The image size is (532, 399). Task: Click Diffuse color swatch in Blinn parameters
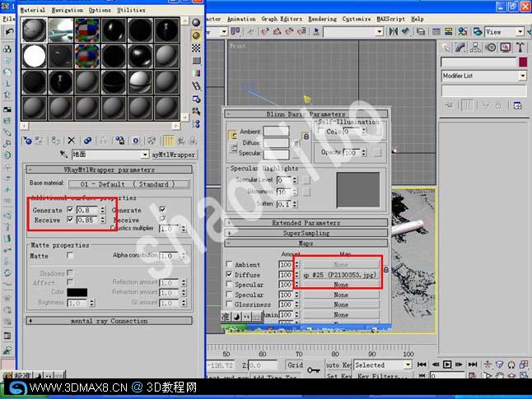click(276, 142)
